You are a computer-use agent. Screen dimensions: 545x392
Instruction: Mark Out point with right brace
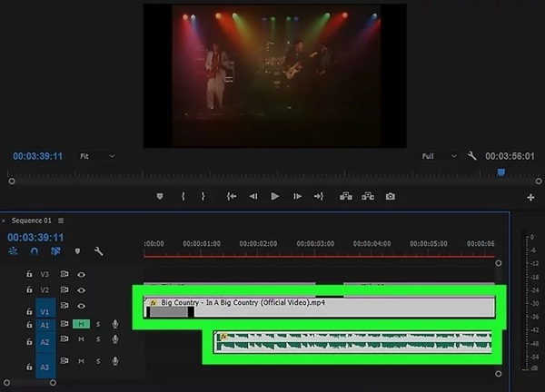tap(203, 197)
